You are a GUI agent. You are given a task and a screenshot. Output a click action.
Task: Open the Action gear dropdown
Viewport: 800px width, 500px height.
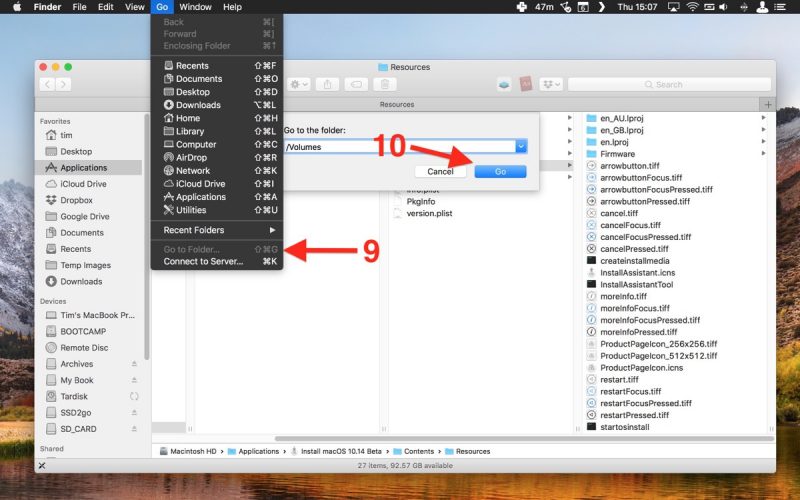click(299, 84)
